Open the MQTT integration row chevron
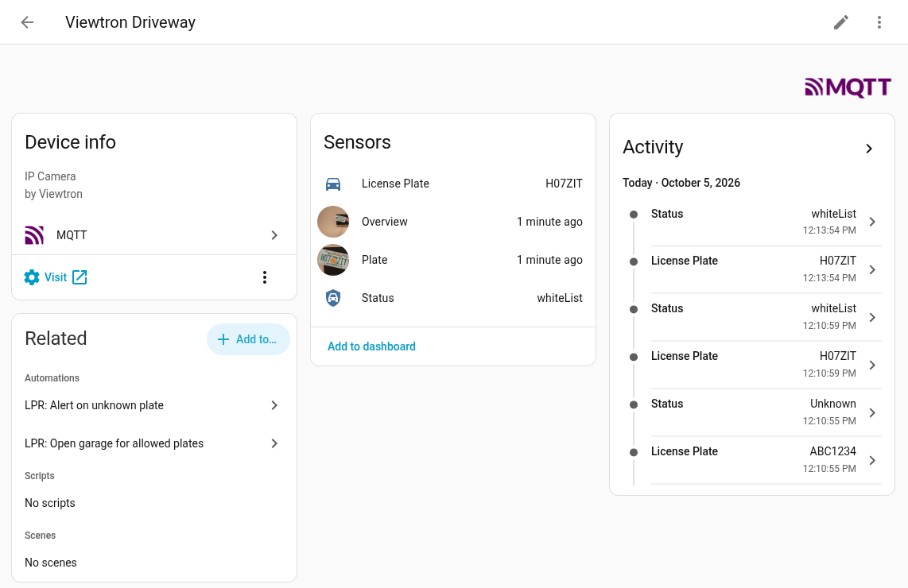Viewport: 908px width, 588px height. coord(274,235)
